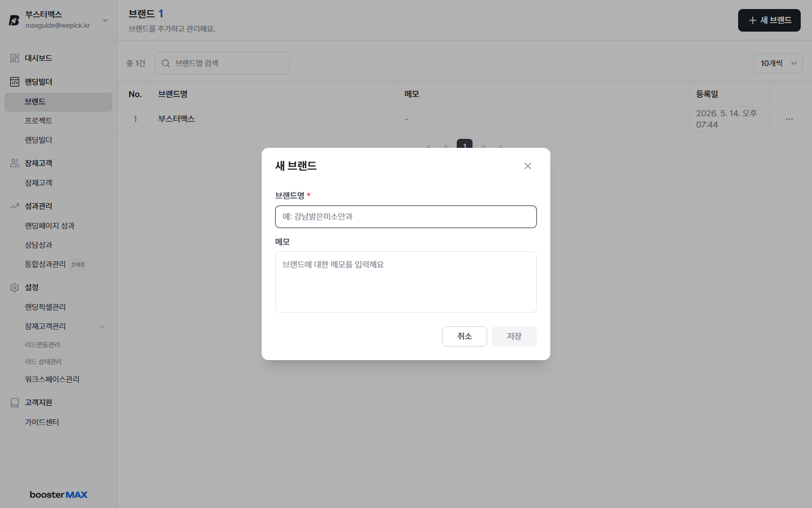This screenshot has height=508, width=812.
Task: Click the 저장 button
Action: click(x=514, y=336)
